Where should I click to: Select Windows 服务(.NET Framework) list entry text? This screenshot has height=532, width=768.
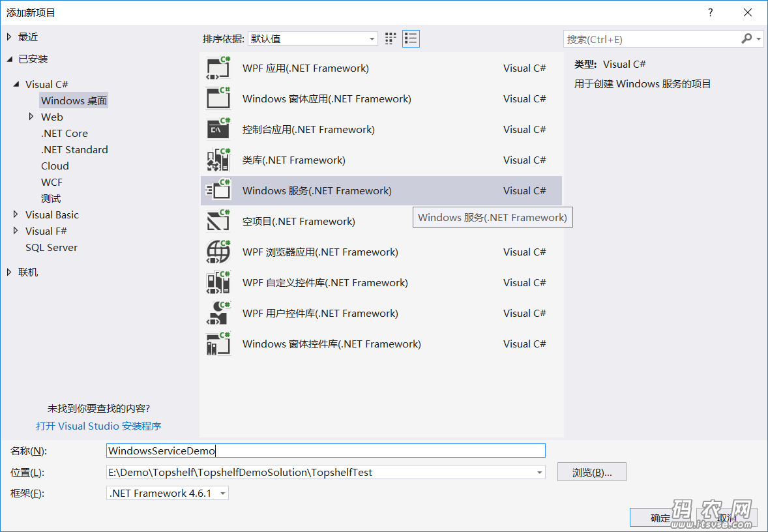[317, 190]
